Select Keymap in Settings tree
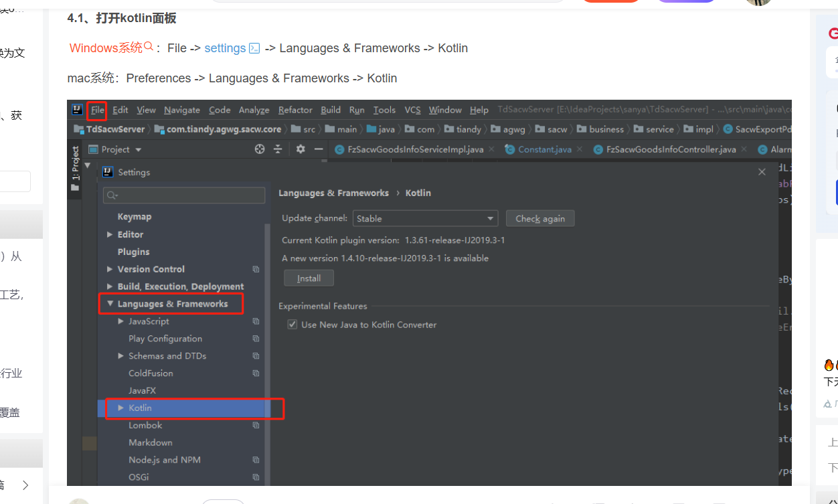The image size is (838, 504). [135, 217]
